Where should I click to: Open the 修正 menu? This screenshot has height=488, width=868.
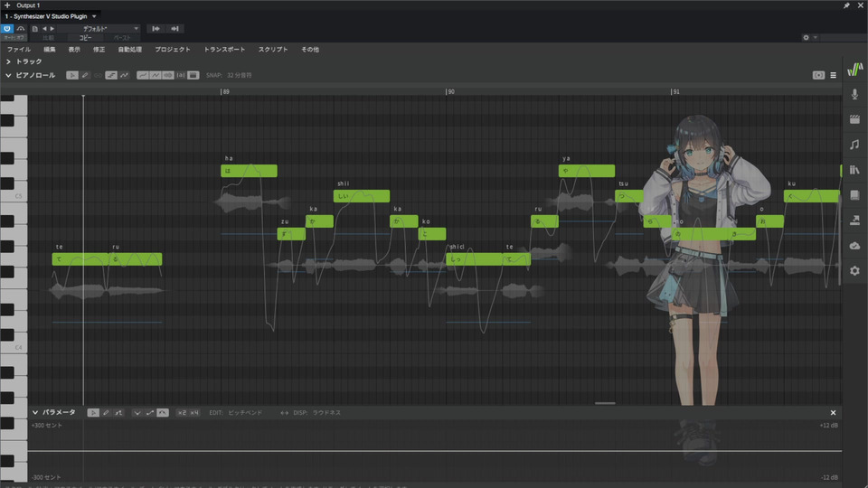coord(99,49)
